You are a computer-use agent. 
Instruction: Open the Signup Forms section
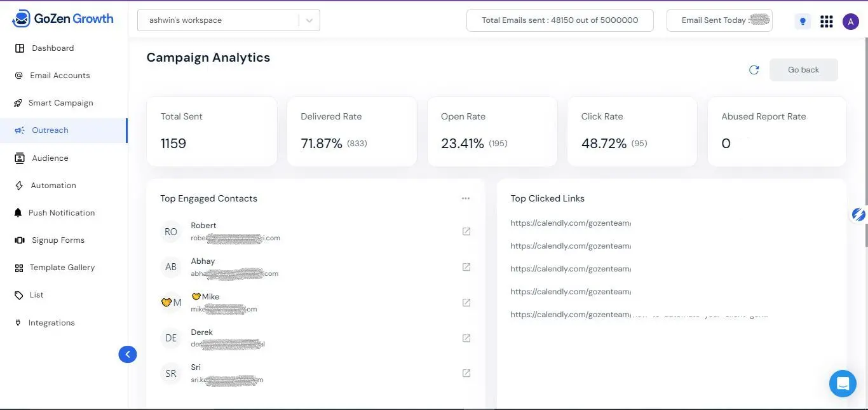(x=57, y=240)
